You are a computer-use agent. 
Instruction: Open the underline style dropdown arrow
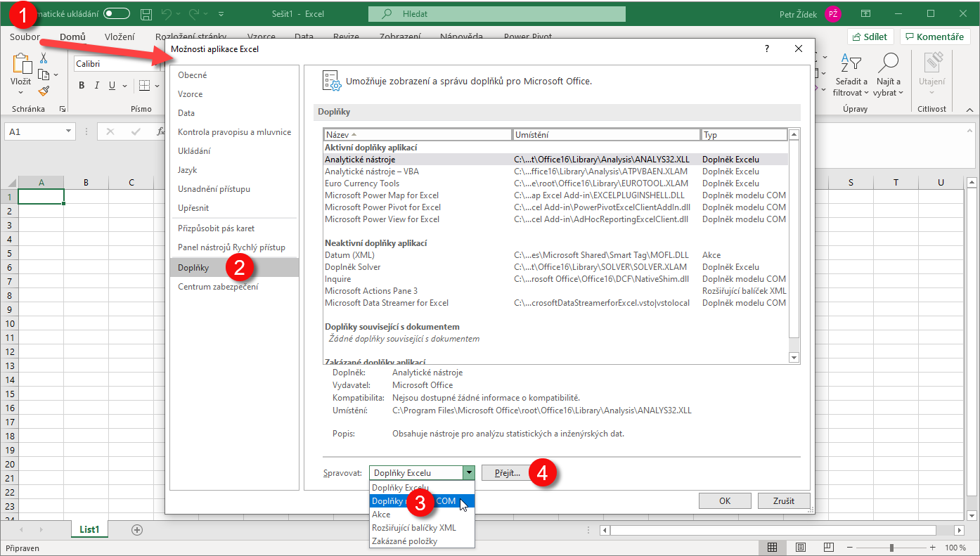point(124,86)
